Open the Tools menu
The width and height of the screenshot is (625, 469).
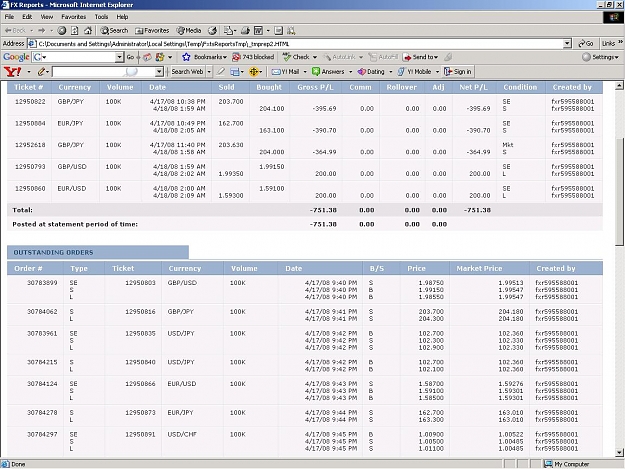click(101, 17)
